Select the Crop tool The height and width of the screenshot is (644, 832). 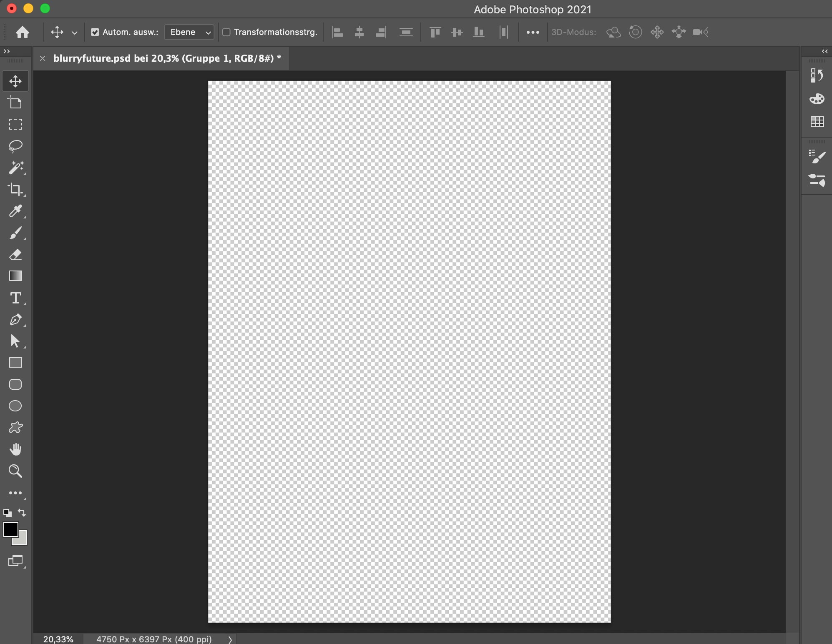point(15,189)
